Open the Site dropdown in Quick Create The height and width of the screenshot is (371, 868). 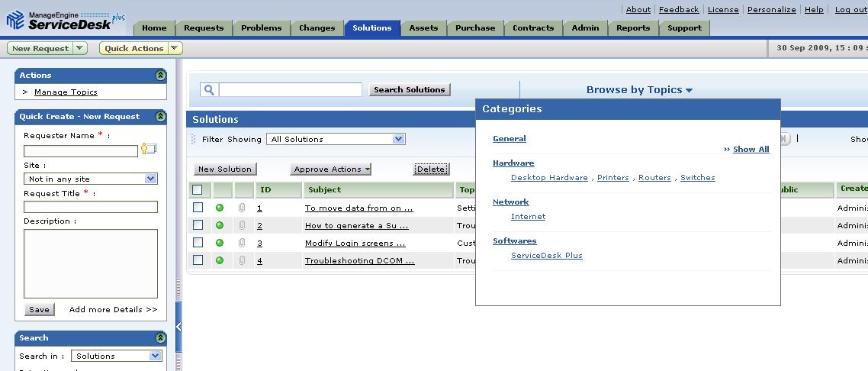click(91, 179)
